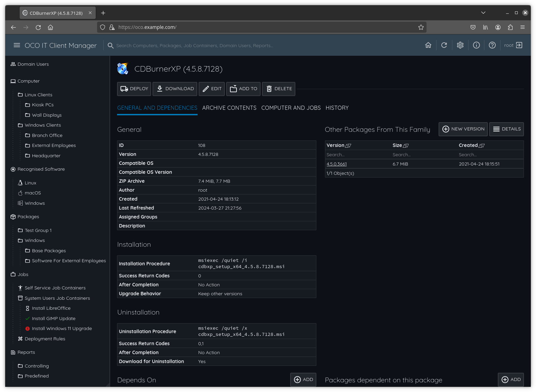This screenshot has width=536, height=392.
Task: Click the refresh icon in OCO header
Action: click(x=444, y=45)
